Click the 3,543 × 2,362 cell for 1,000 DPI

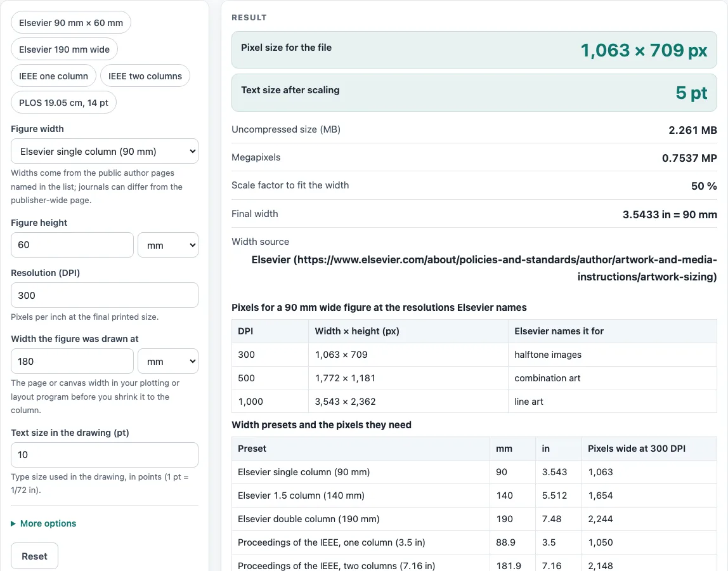click(x=408, y=402)
